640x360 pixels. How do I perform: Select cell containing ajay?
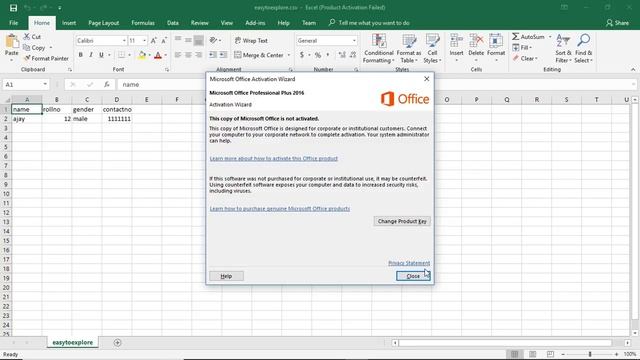pos(27,119)
